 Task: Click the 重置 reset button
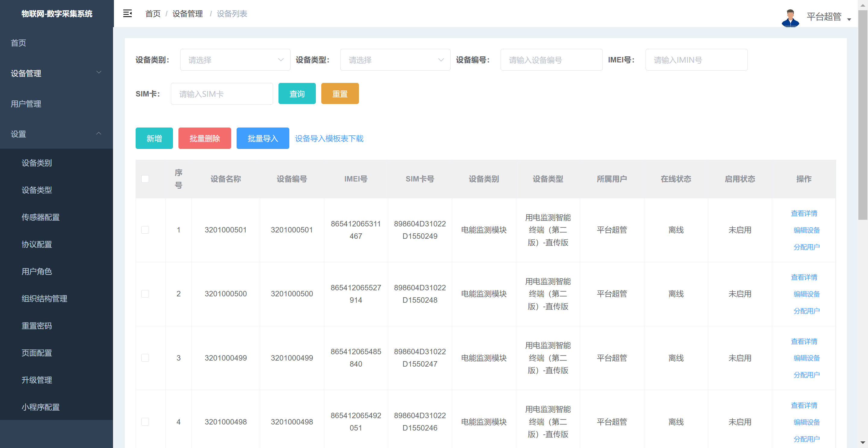[x=340, y=93]
